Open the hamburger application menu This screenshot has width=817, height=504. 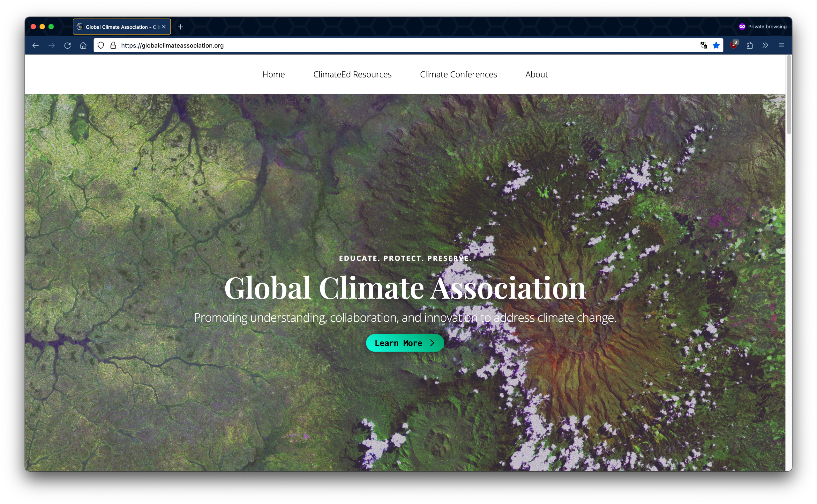(781, 45)
